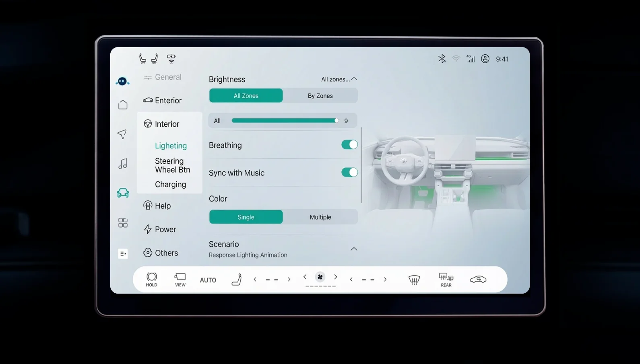The width and height of the screenshot is (640, 364).
Task: Activate the auto HOLD brake icon
Action: pos(152,280)
